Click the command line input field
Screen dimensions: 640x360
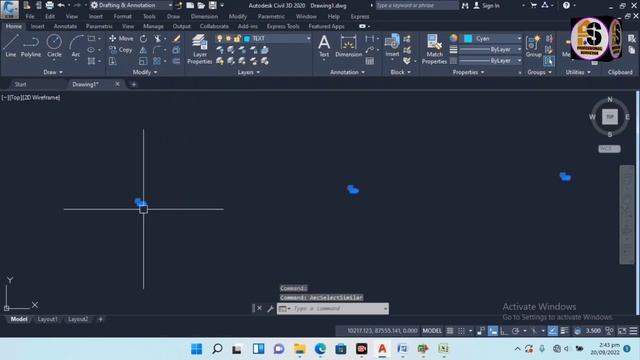(338, 309)
